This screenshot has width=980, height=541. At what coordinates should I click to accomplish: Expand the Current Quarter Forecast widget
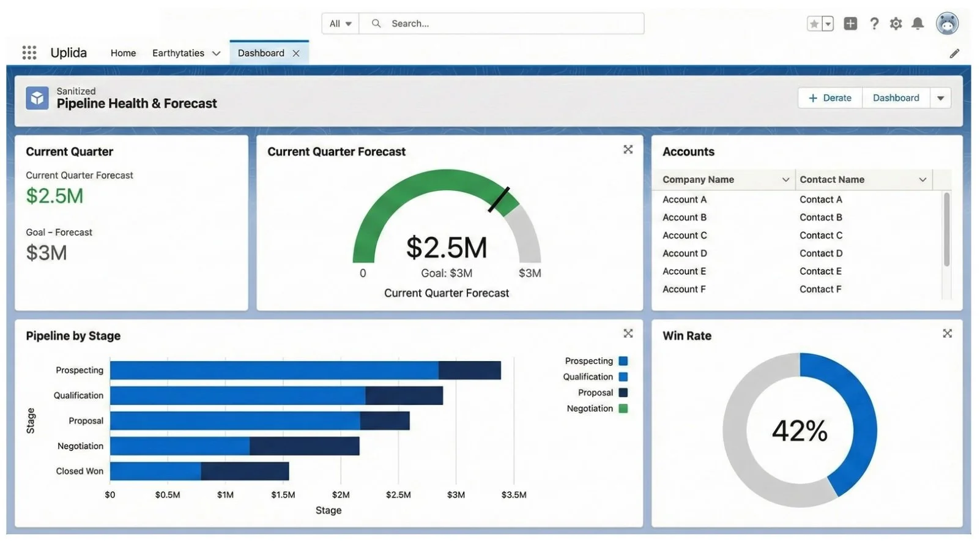pos(628,149)
